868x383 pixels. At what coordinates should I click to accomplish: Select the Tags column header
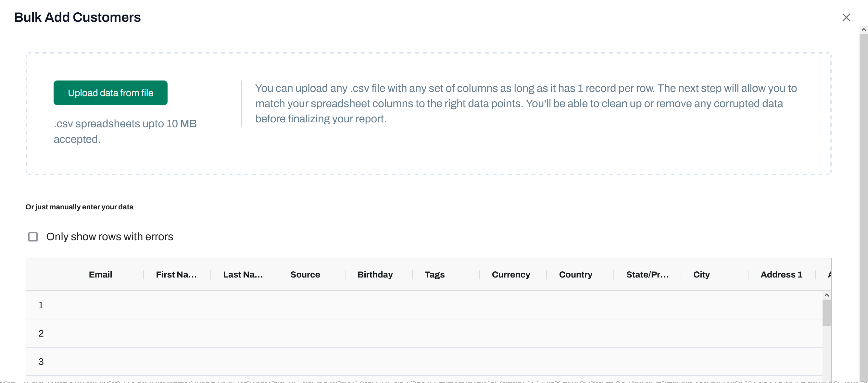coord(434,274)
